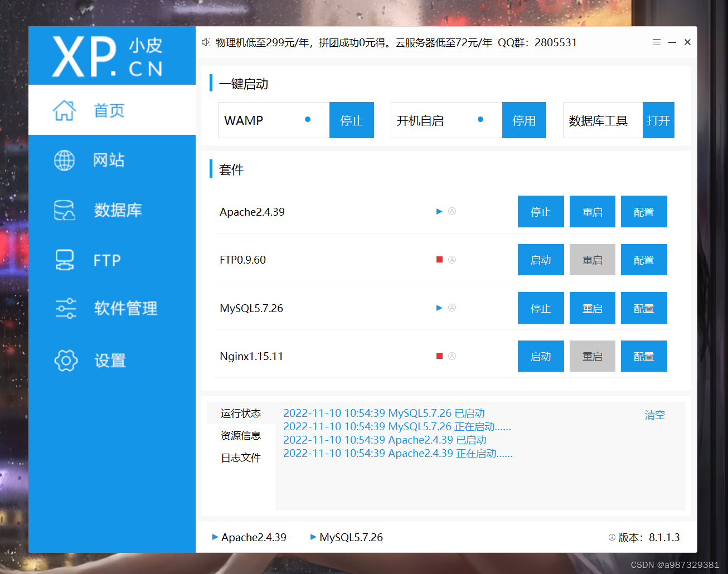Open the 首页 home page
The height and width of the screenshot is (574, 728).
point(112,110)
